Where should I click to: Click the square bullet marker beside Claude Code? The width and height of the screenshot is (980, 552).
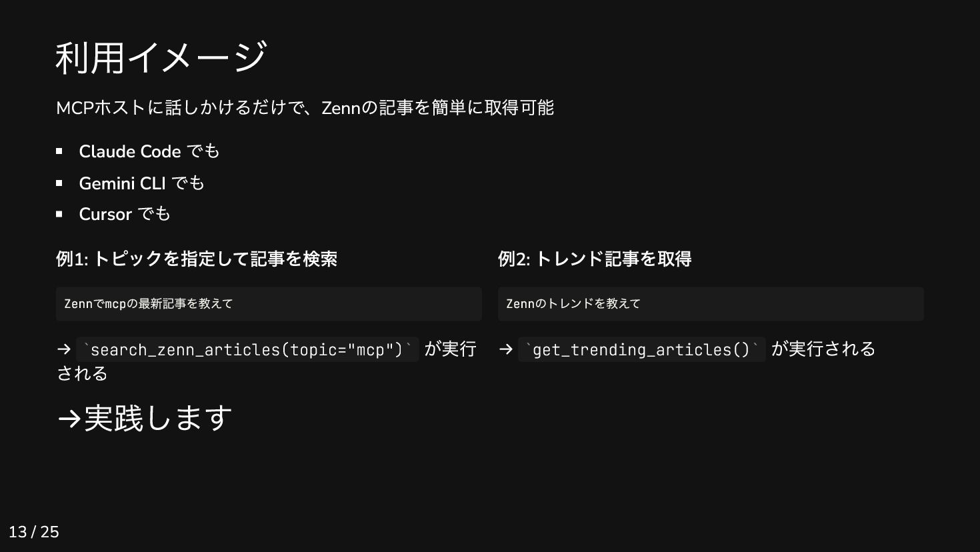pos(59,151)
